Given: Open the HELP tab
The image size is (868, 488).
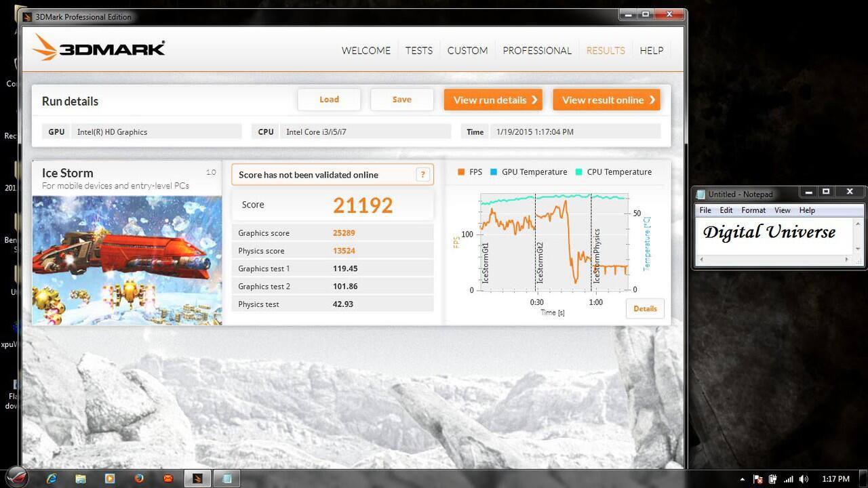Looking at the screenshot, I should coord(652,50).
